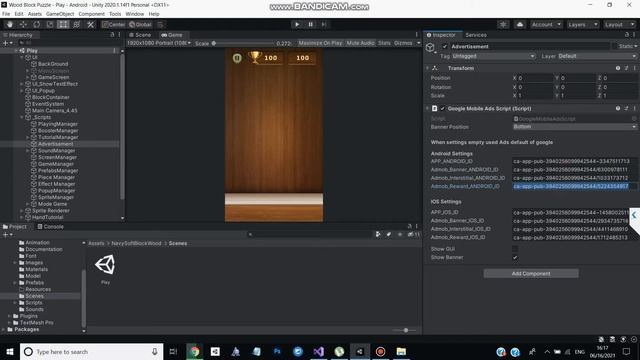640x360 pixels.
Task: Open Transform component preset icon
Action: 627,68
